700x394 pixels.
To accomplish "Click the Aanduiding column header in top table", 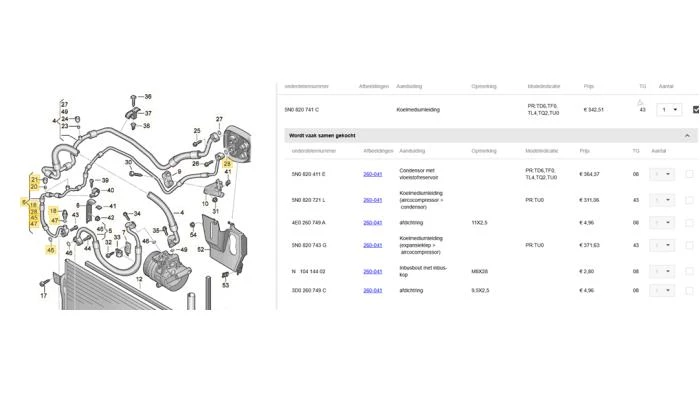I will click(409, 86).
